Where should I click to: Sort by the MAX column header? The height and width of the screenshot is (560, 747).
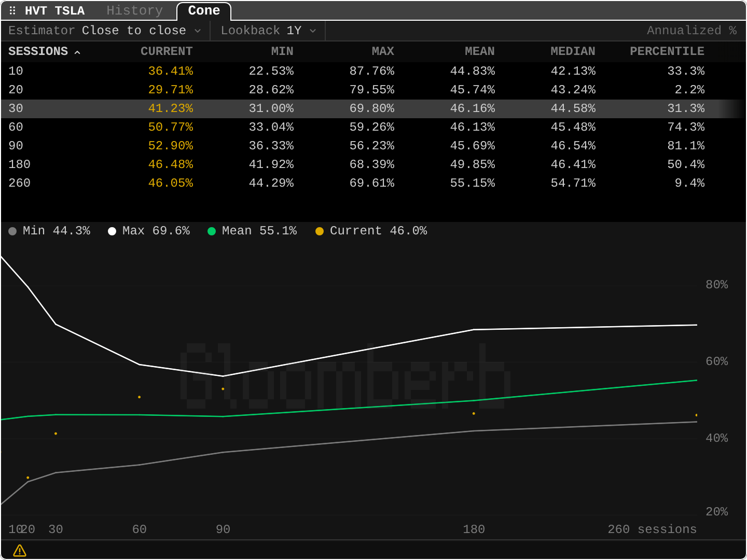pos(383,51)
